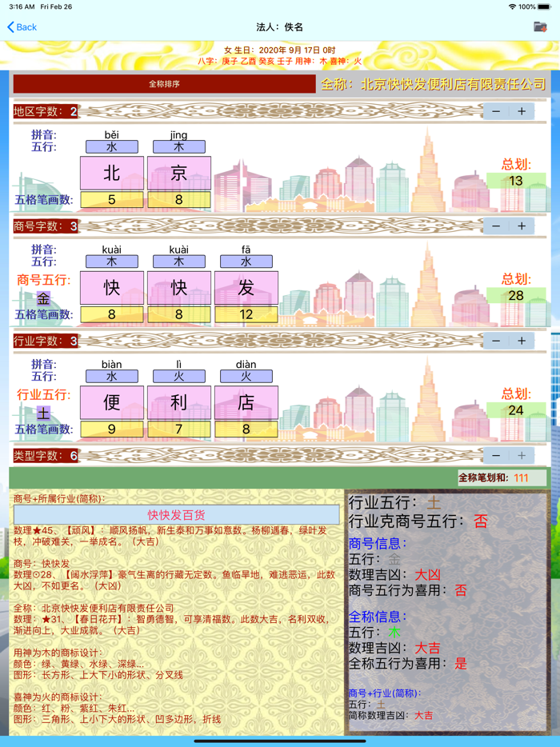The height and width of the screenshot is (747, 560).
Task: Tap 商号五行为喜用 row
Action: pyautogui.click(x=407, y=590)
